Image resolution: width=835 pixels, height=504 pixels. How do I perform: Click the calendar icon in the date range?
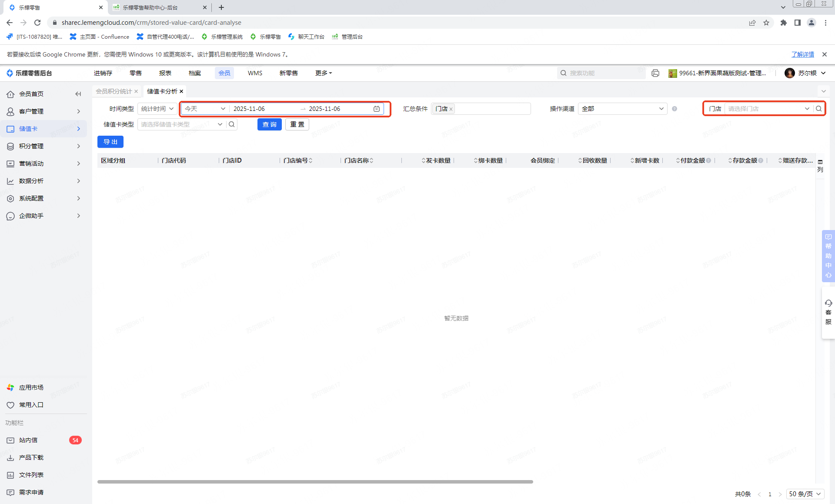(x=377, y=109)
